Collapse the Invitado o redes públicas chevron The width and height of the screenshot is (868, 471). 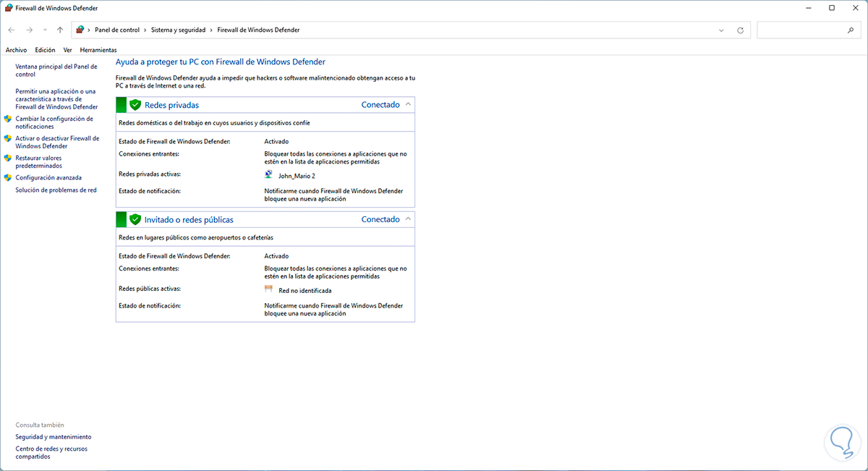pos(408,218)
